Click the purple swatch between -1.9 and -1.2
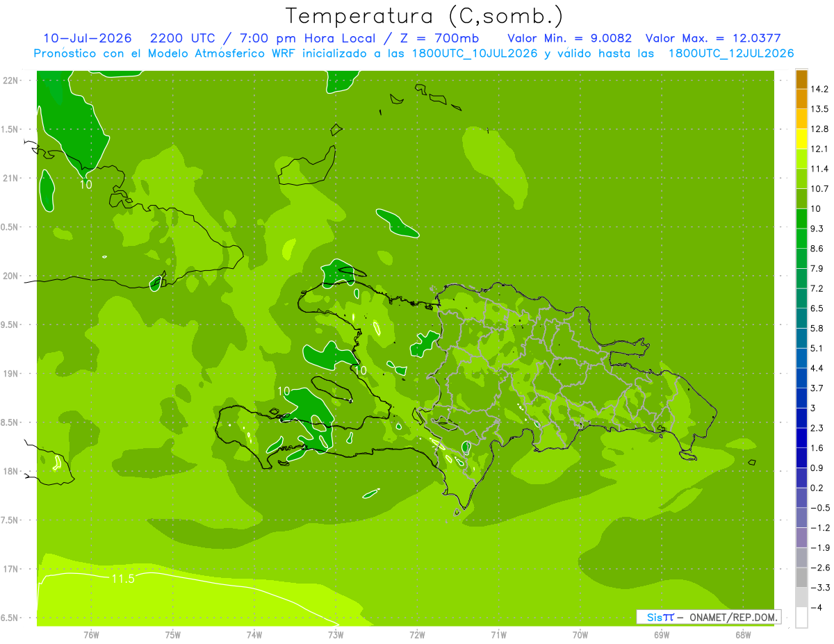 pos(801,538)
